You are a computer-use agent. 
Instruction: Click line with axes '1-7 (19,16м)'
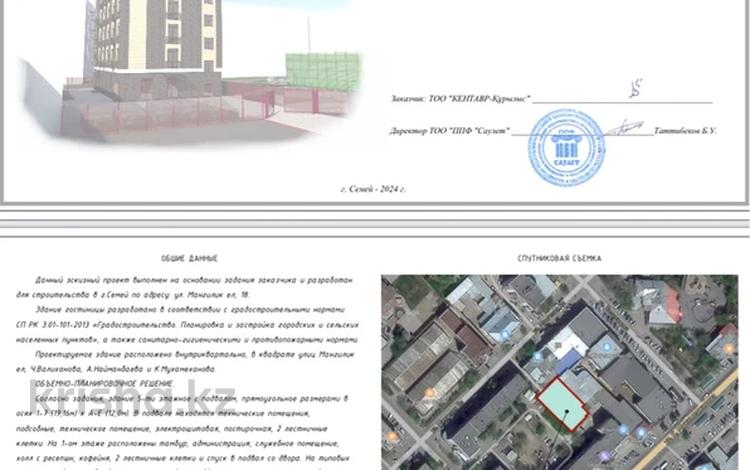coord(163,414)
